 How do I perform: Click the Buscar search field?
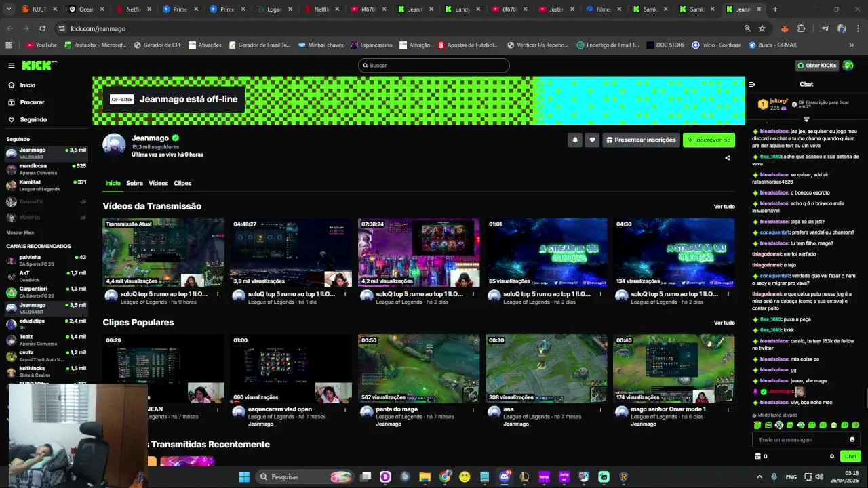pos(434,66)
